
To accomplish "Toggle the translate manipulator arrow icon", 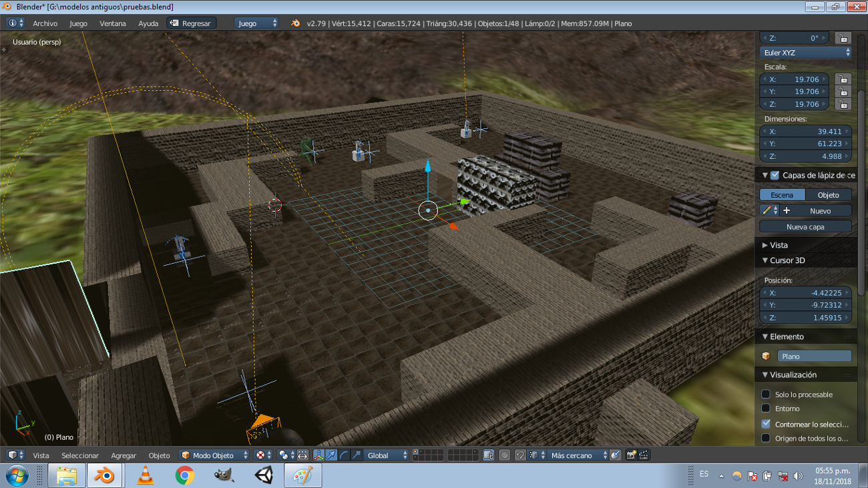I will point(331,455).
